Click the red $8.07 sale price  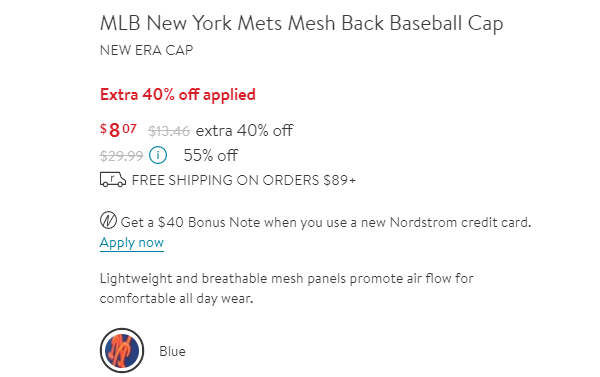(x=118, y=130)
